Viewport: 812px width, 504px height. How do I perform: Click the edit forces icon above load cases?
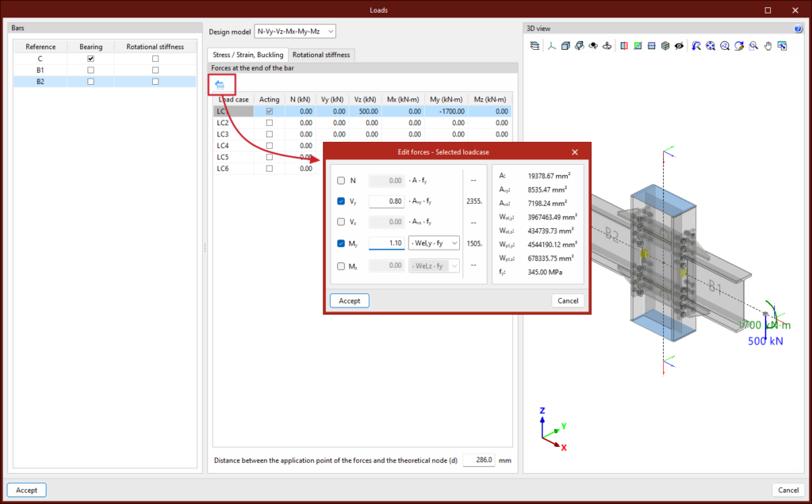click(x=220, y=84)
